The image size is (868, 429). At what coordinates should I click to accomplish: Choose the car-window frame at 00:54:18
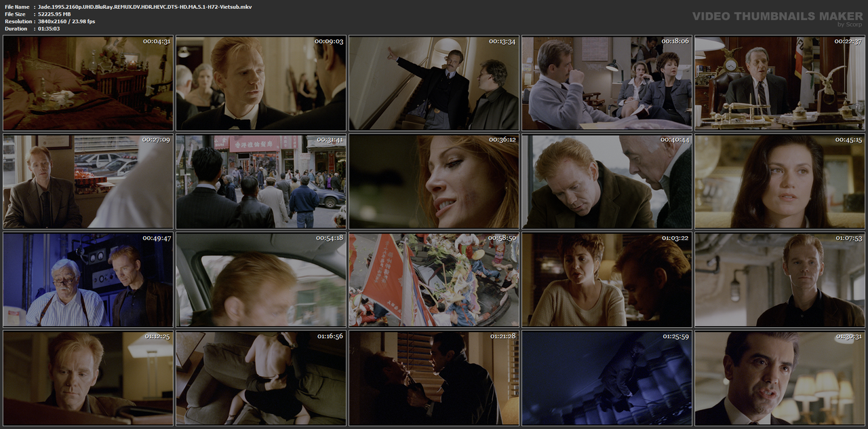click(x=261, y=280)
